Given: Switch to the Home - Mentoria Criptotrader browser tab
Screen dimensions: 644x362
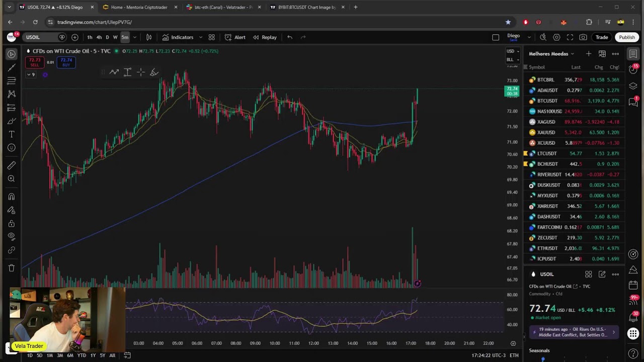Looking at the screenshot, I should (139, 7).
